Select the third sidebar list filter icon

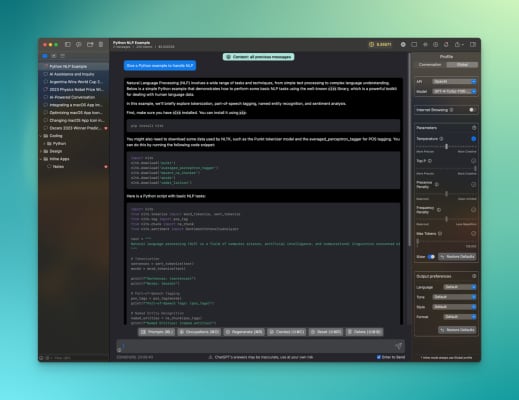click(62, 56)
